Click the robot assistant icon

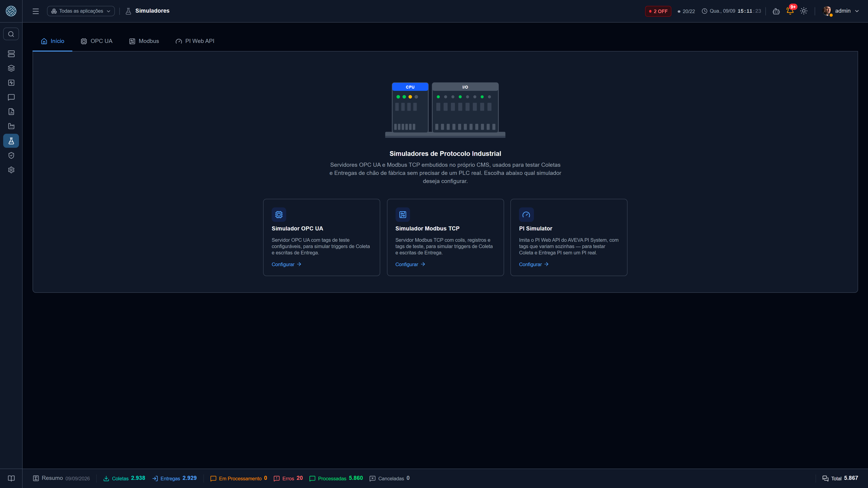776,11
